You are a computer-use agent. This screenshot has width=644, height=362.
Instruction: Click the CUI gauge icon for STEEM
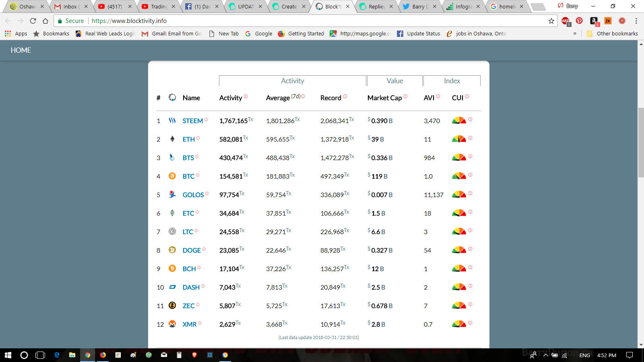coord(459,120)
